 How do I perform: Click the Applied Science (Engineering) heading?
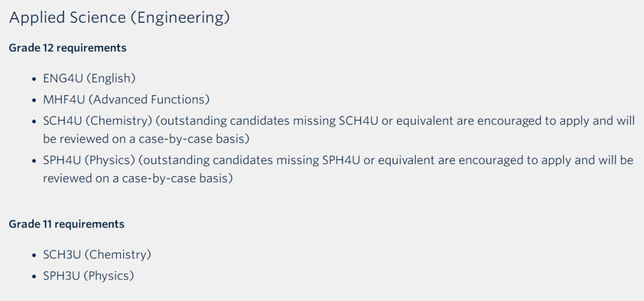coord(119,19)
